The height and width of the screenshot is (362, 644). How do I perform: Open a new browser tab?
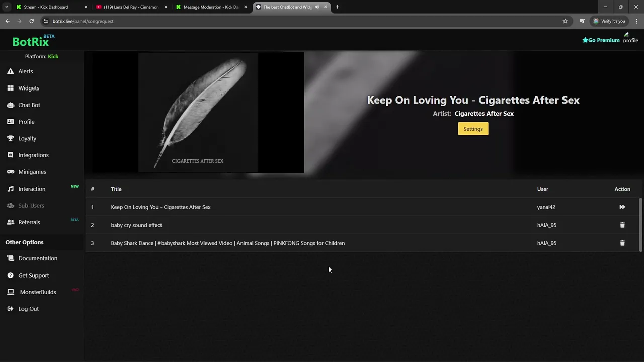[x=337, y=7]
